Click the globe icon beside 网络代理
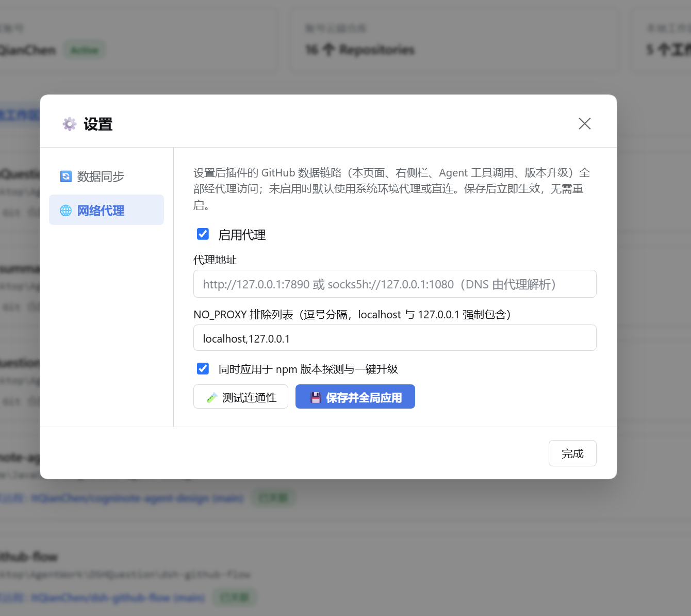691x616 pixels. [x=66, y=210]
